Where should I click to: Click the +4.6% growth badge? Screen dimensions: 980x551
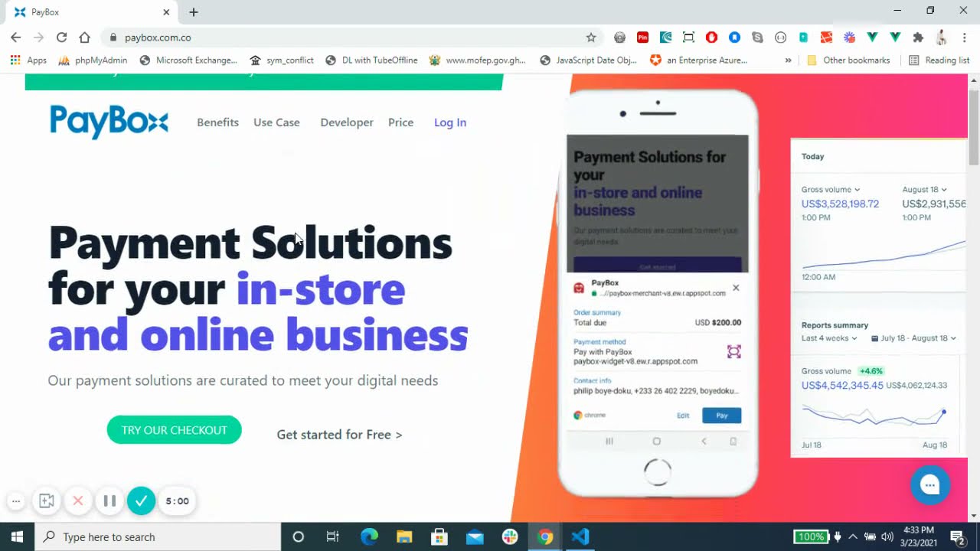(x=871, y=371)
